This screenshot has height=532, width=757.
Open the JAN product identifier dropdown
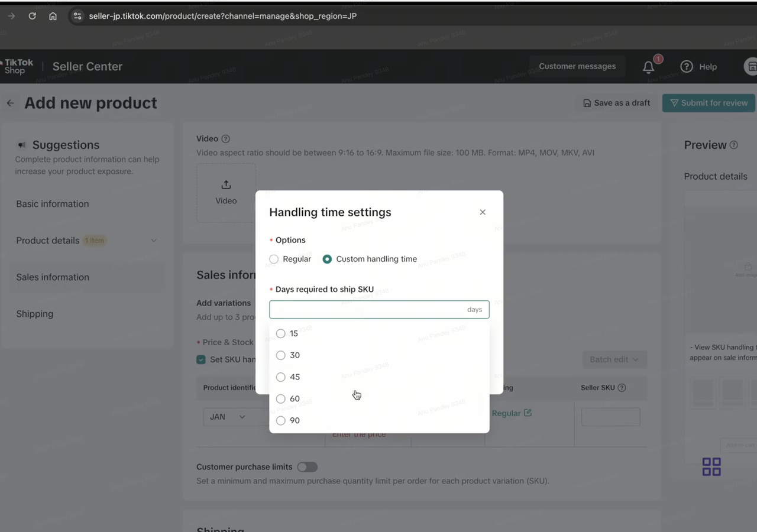click(x=227, y=417)
